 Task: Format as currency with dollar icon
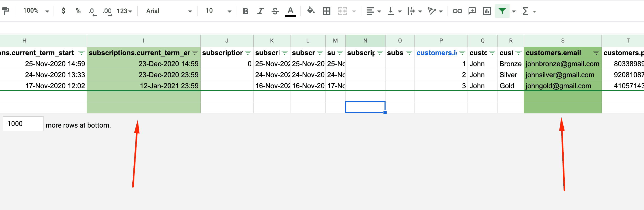click(63, 11)
